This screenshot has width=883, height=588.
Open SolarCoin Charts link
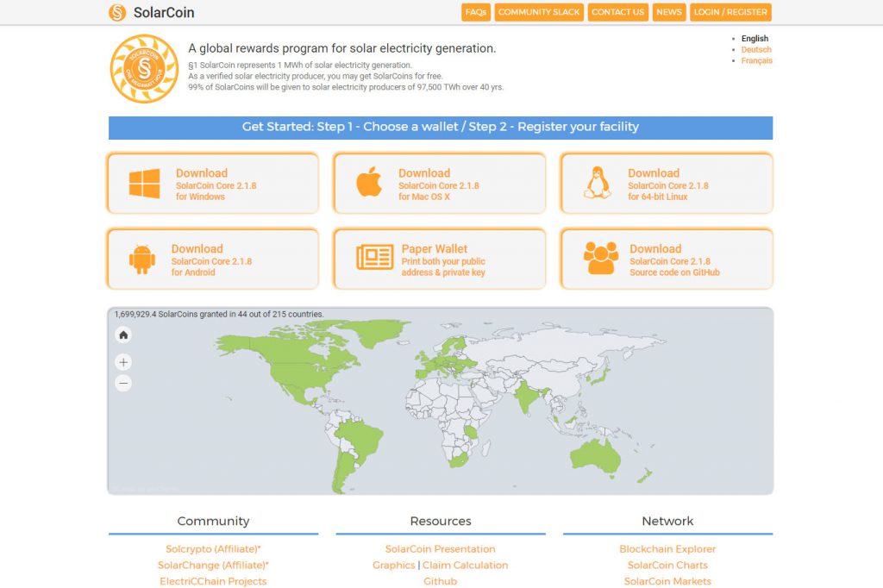[667, 565]
